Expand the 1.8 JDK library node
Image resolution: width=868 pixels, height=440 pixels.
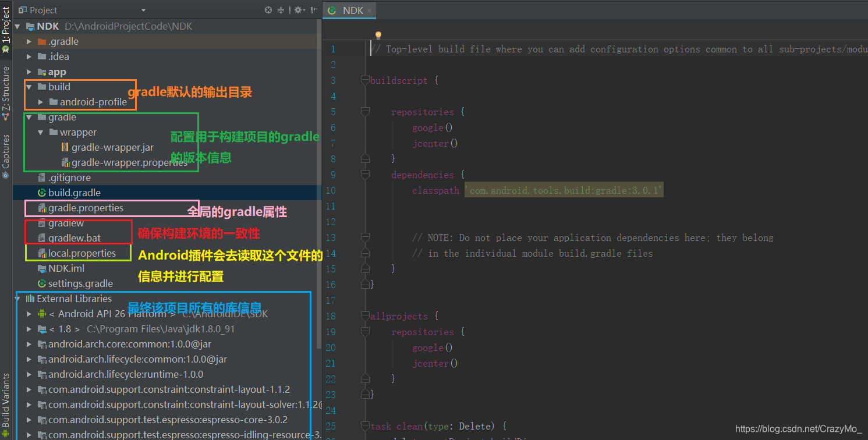point(29,329)
